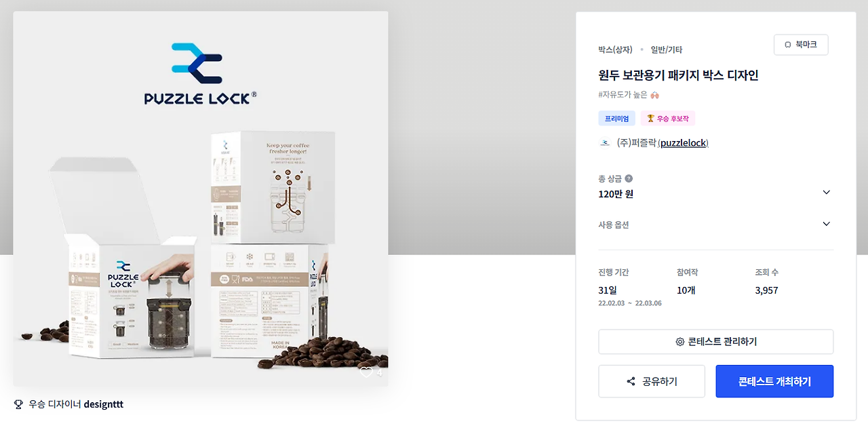Click the 프리미엄 badge

point(617,119)
